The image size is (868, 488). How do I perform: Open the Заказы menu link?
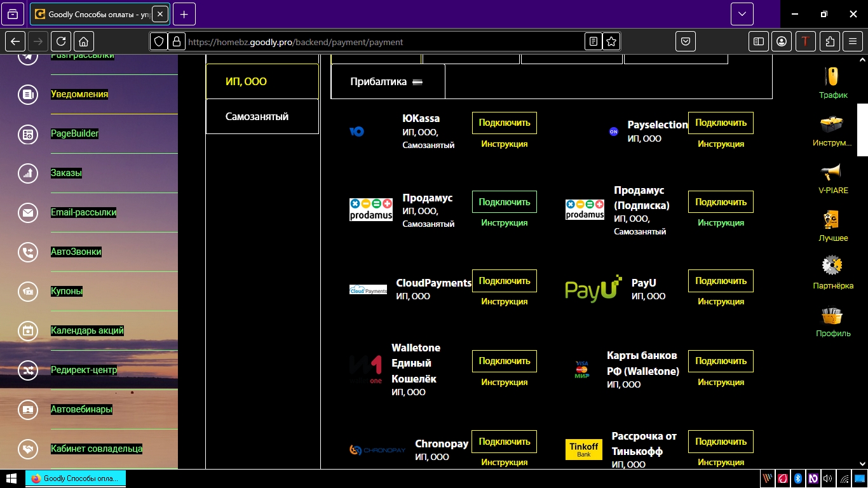point(66,173)
